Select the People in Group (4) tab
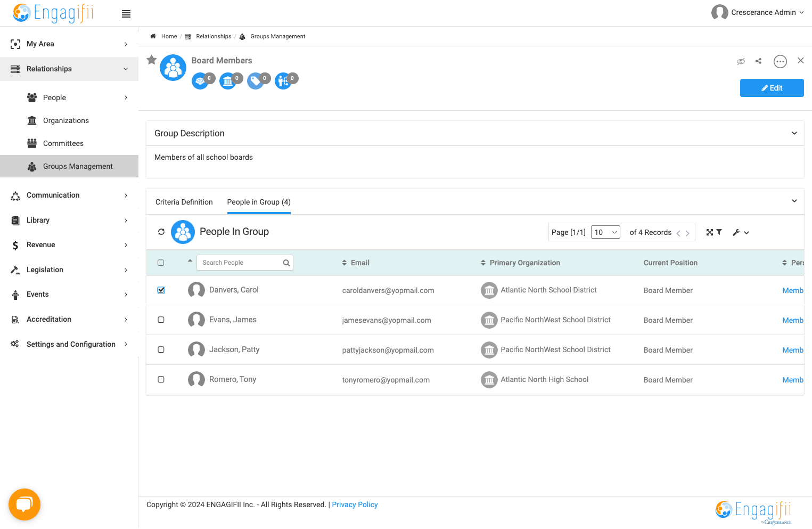Screen dimensions: 812x529 (259, 202)
